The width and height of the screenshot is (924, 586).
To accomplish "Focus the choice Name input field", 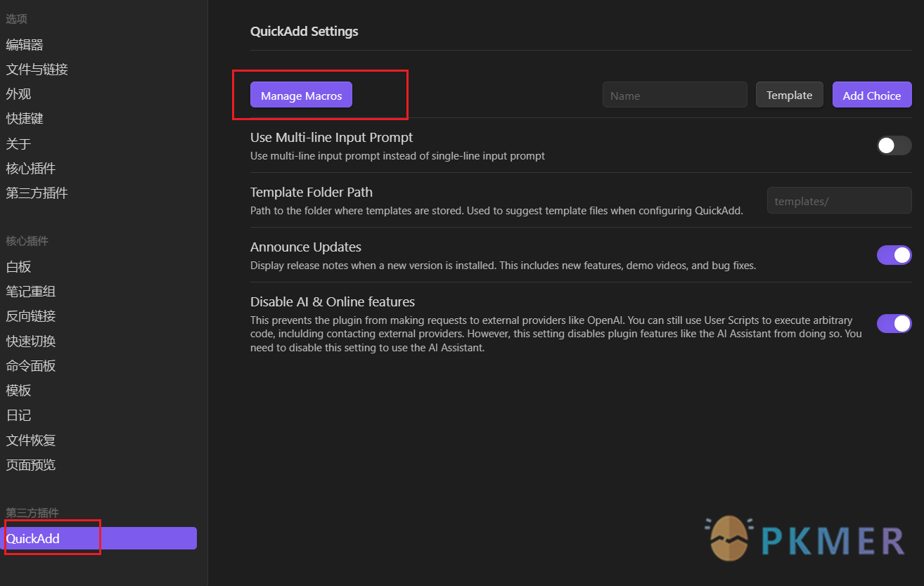I will tap(675, 95).
